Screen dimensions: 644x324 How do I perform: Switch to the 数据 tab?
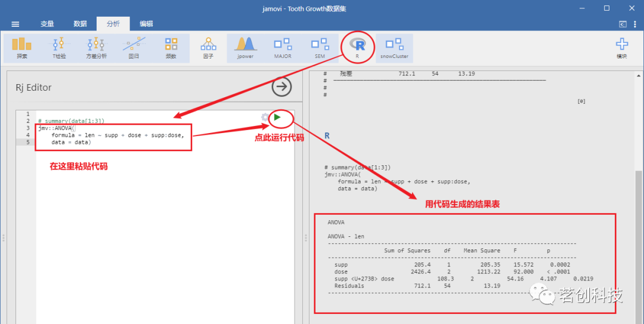coord(80,24)
